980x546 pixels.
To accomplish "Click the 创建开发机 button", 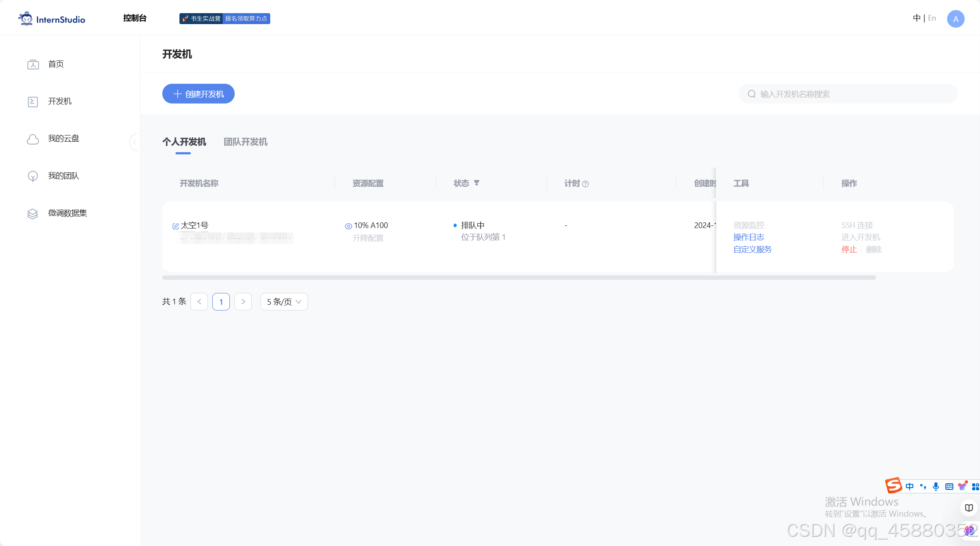I will pyautogui.click(x=198, y=94).
